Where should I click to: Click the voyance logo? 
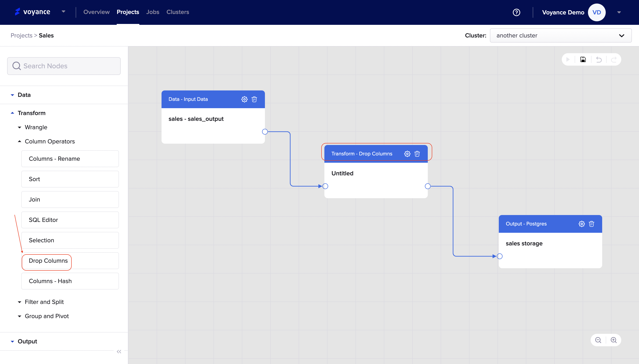tap(33, 12)
